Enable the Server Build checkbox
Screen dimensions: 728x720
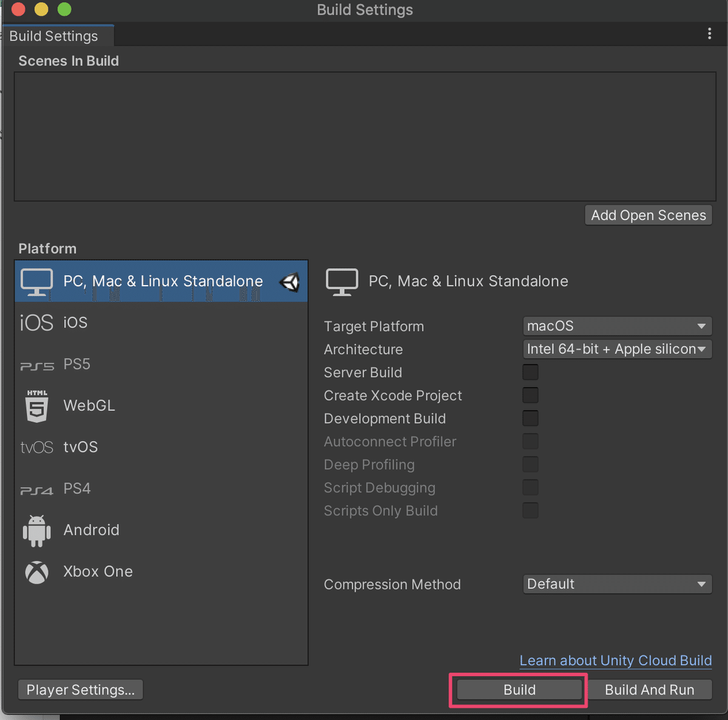point(530,372)
